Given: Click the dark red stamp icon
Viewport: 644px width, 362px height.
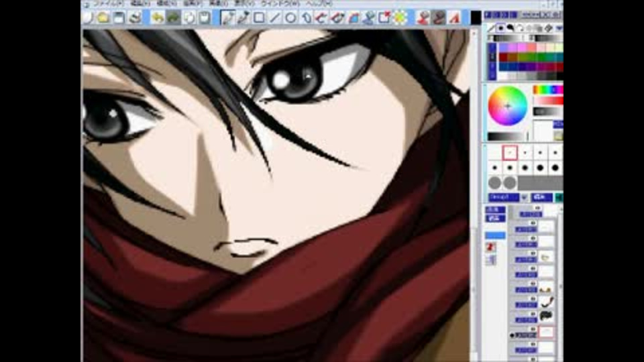Looking at the screenshot, I should point(439,17).
